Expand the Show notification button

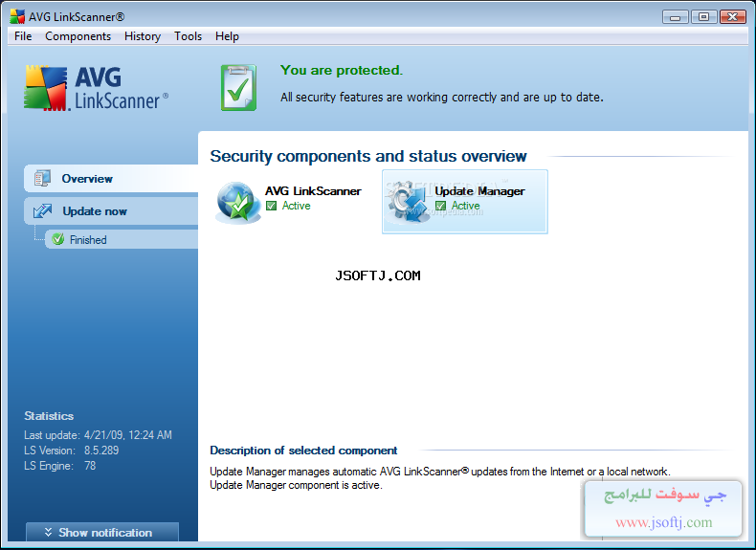pos(102,532)
